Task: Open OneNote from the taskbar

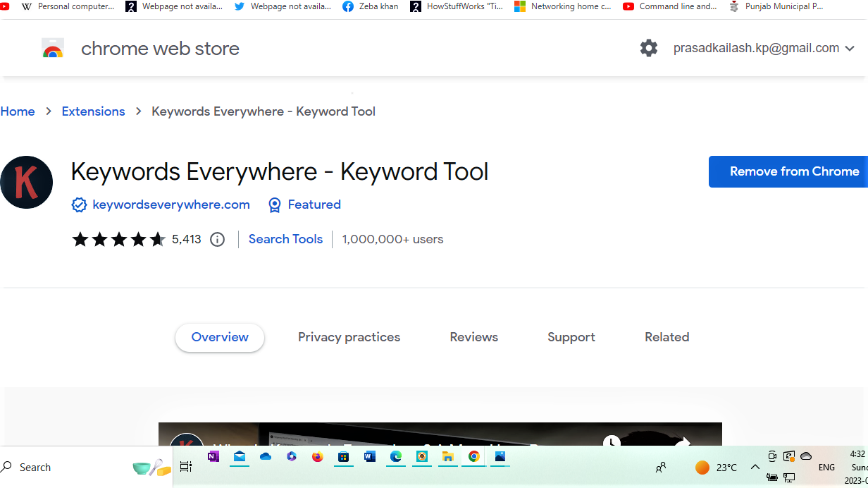Action: click(x=213, y=457)
